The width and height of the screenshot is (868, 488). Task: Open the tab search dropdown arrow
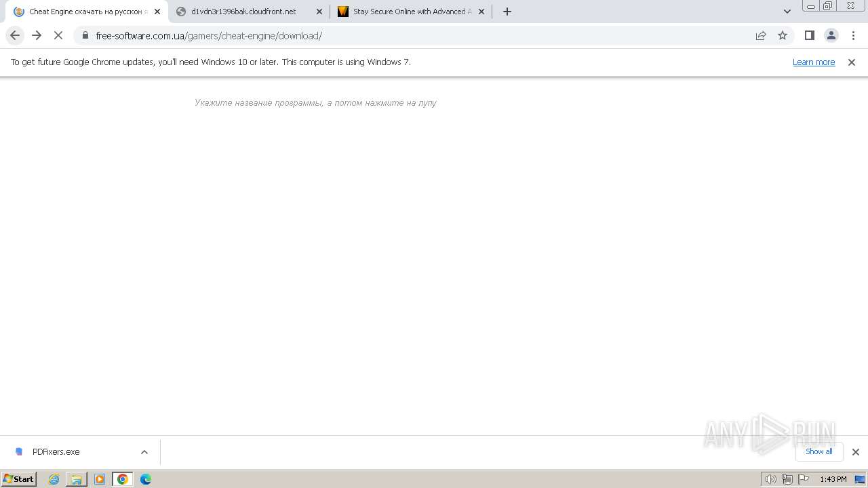point(787,12)
